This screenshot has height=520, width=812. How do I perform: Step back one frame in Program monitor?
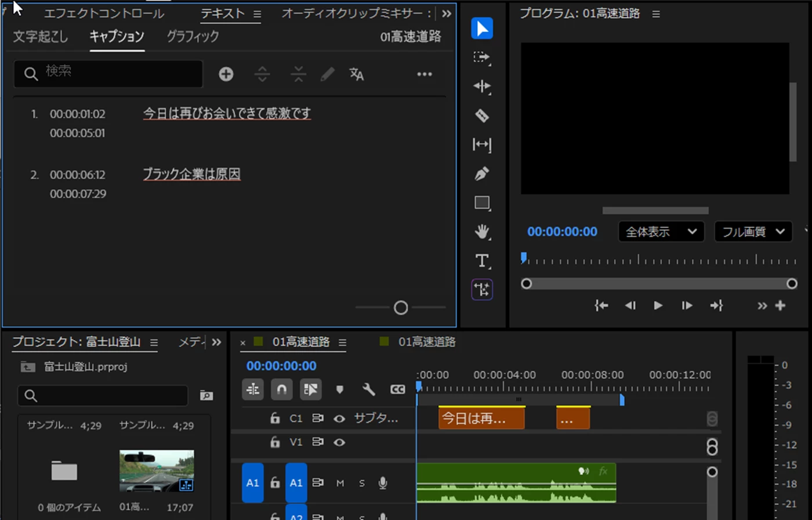630,305
